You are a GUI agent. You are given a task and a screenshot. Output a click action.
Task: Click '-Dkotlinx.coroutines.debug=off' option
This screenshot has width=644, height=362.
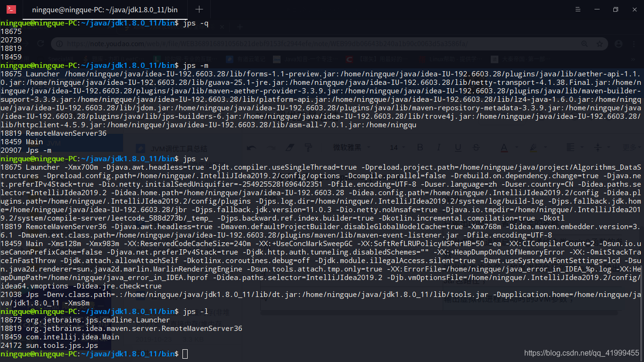coord(246,261)
